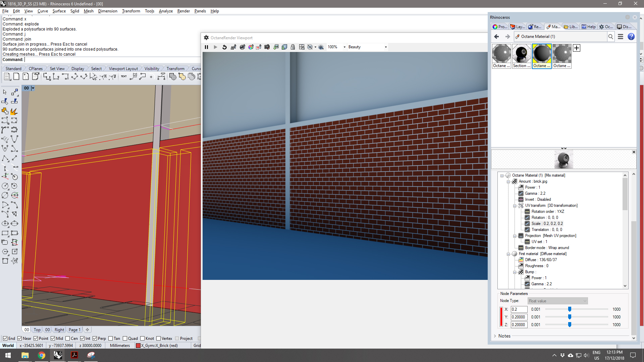Open the Beauty render pass dropdown
This screenshot has width=644, height=362.
tap(386, 47)
